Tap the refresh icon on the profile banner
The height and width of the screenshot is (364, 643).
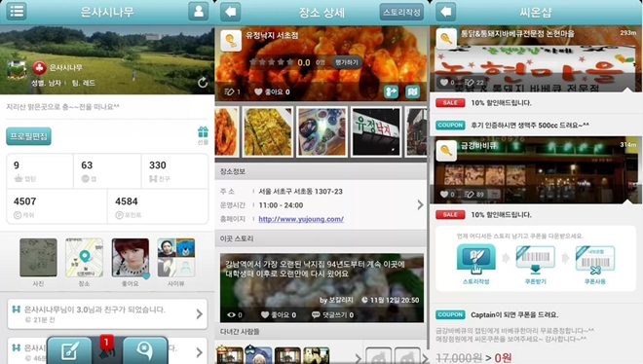(x=203, y=83)
